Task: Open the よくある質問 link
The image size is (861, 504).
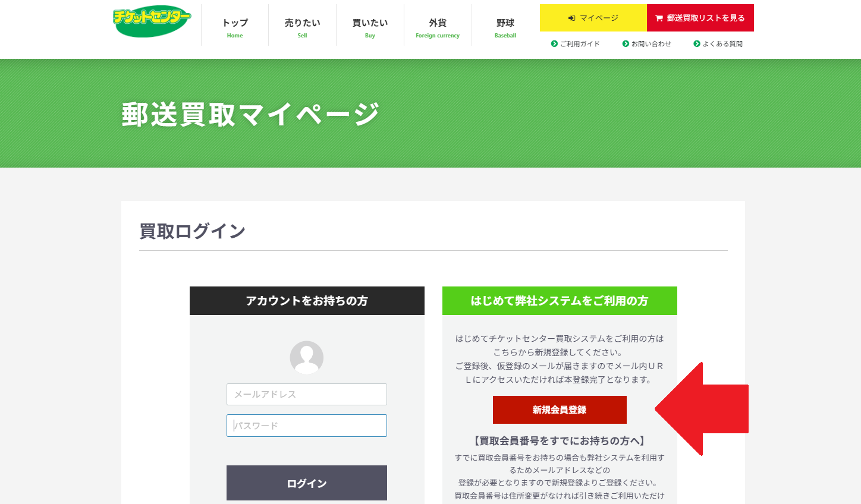Action: coord(718,44)
